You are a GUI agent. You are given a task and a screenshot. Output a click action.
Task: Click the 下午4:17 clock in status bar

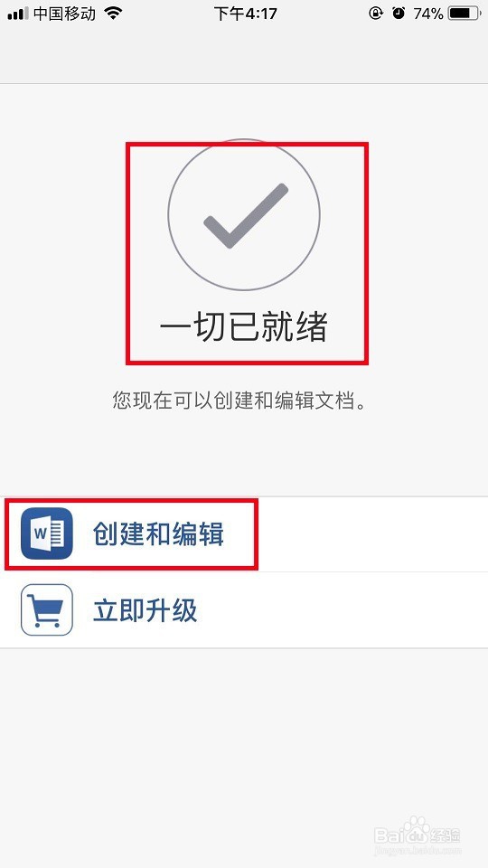tap(245, 14)
